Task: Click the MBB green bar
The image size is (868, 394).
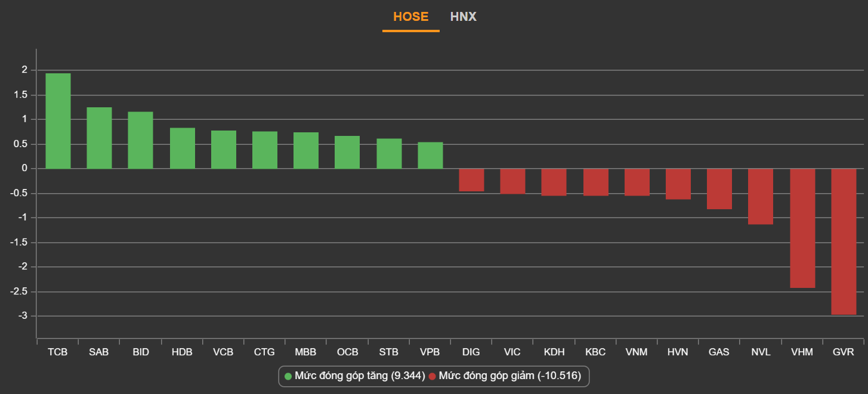Action: pos(306,150)
